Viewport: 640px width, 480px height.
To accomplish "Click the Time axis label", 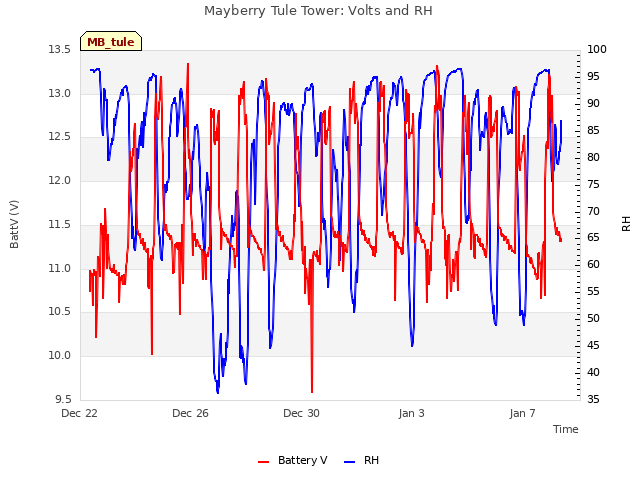I will click(x=566, y=429).
